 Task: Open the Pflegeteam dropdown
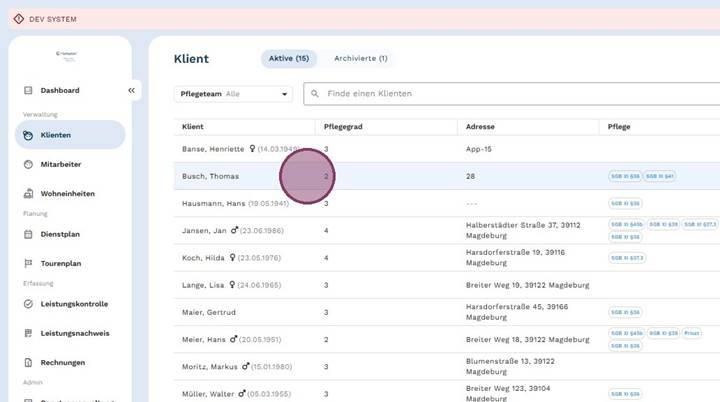(233, 94)
